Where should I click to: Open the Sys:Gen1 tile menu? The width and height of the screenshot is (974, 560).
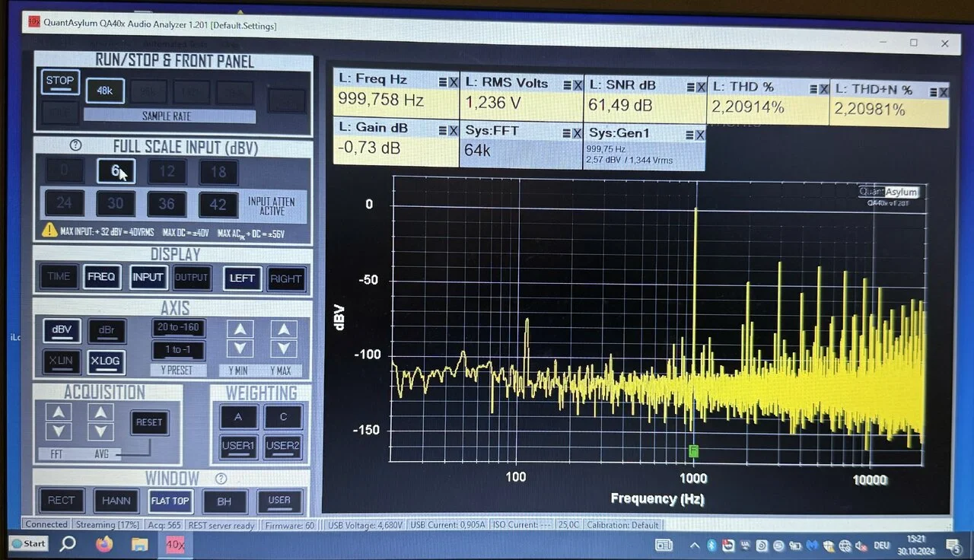[x=688, y=135]
